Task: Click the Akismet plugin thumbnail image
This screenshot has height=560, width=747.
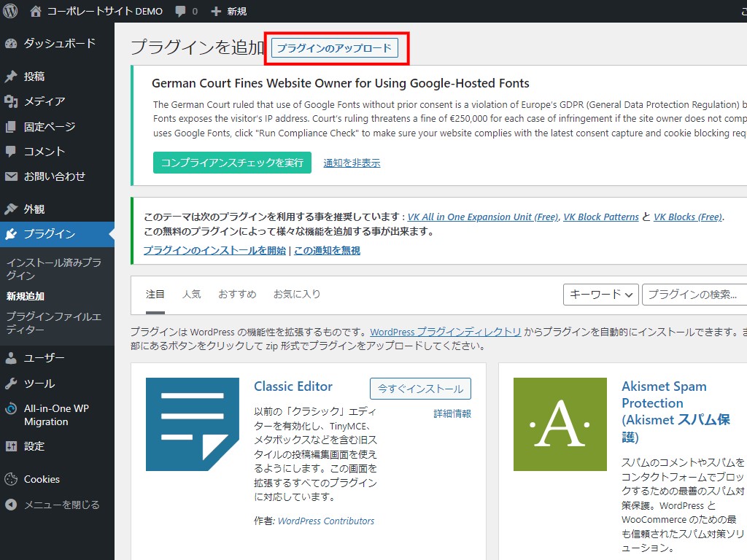Action: click(x=560, y=424)
